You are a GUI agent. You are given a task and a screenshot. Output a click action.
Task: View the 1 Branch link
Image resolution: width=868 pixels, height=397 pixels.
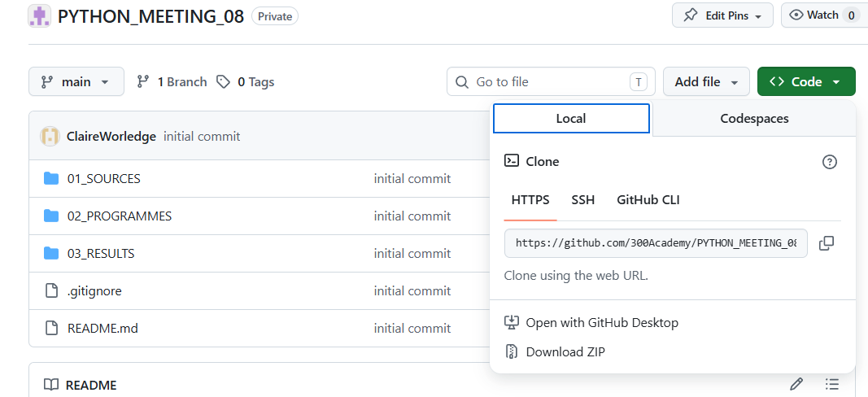[x=172, y=82]
